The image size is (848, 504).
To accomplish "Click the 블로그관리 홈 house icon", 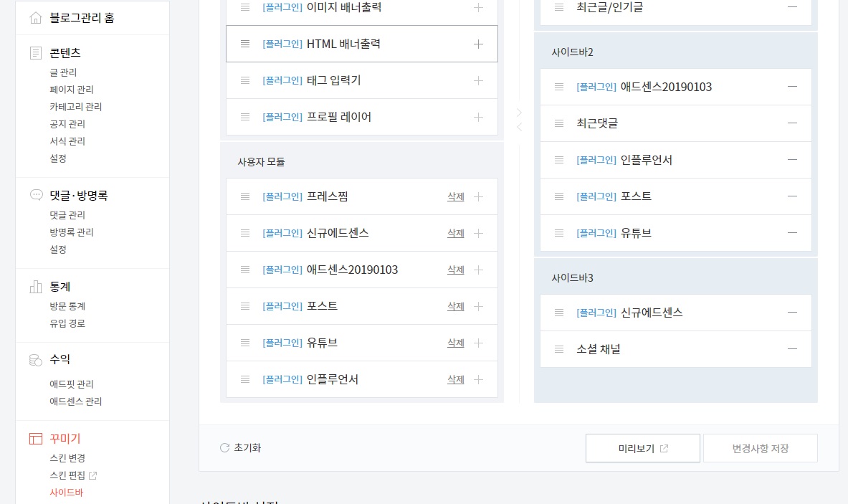I will coord(36,18).
